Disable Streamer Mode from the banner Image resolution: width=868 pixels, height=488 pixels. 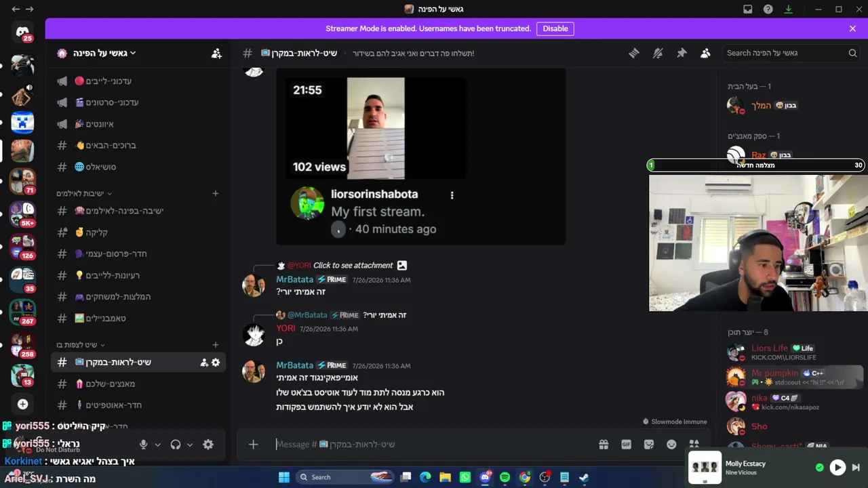coord(555,28)
